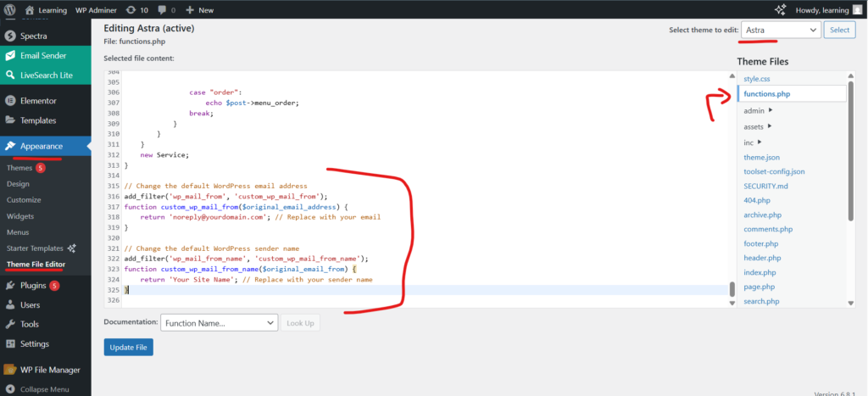Open comments.php file

coord(768,229)
